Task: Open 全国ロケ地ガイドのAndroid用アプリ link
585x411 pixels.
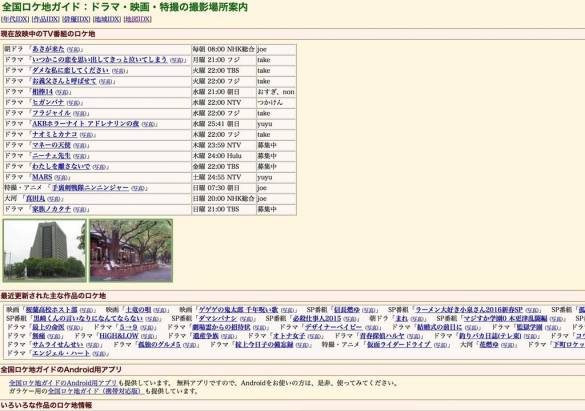Action: tap(63, 383)
